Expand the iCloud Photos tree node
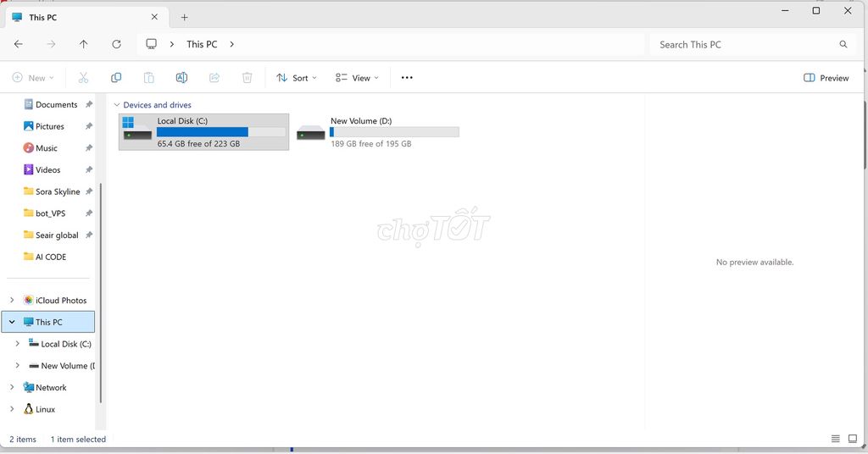 [12, 301]
